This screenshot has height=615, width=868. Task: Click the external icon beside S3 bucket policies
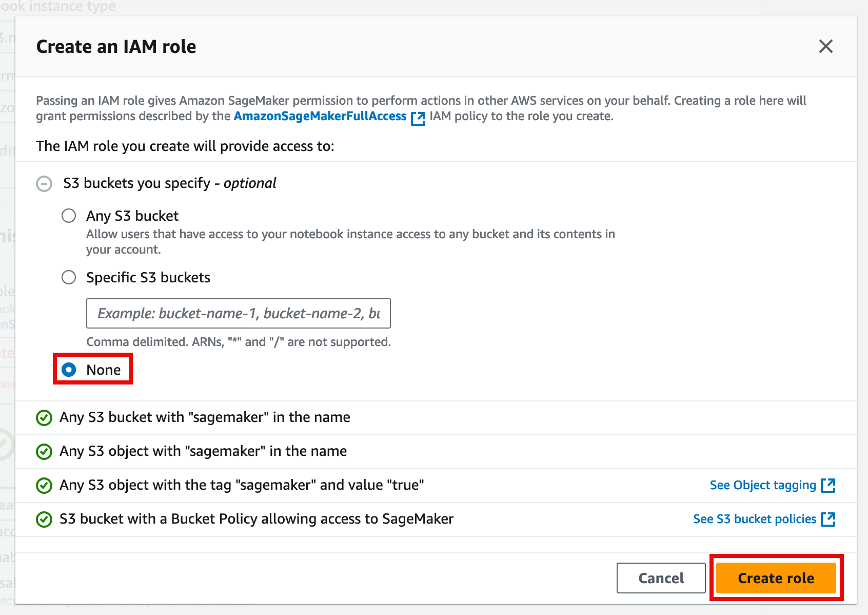point(828,519)
